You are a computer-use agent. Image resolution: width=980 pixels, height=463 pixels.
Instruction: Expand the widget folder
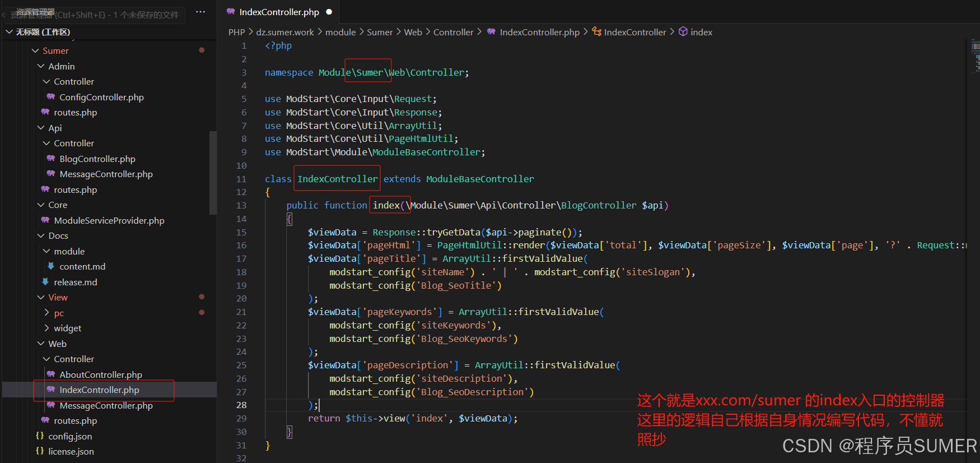[x=46, y=328]
